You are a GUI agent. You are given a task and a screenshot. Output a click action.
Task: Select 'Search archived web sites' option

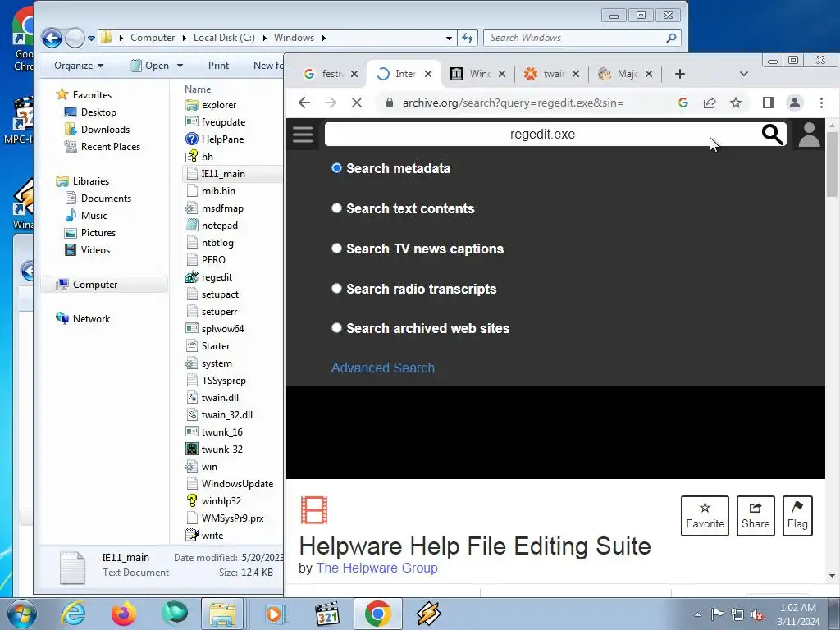(x=336, y=328)
